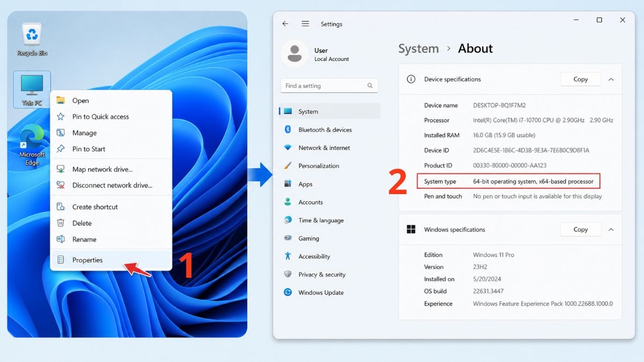Maximize the Settings window
The height and width of the screenshot is (362, 644).
(x=599, y=20)
